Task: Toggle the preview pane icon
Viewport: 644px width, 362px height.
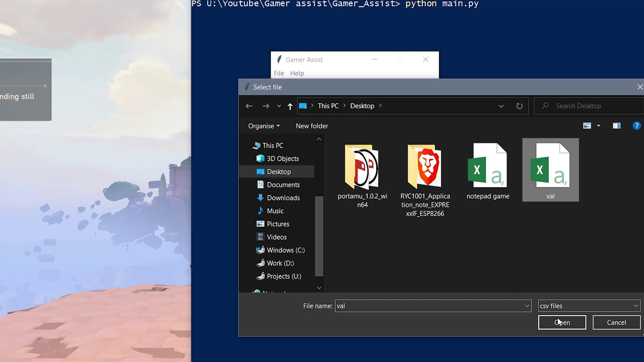Action: click(616, 126)
